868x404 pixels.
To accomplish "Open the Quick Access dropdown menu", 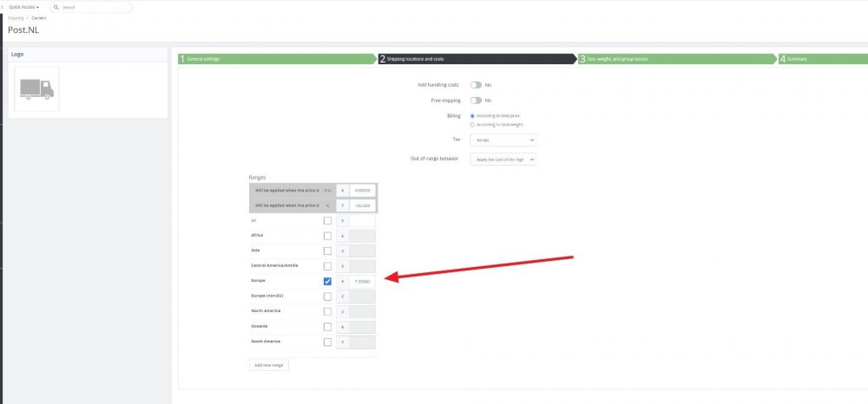I will pyautogui.click(x=23, y=7).
